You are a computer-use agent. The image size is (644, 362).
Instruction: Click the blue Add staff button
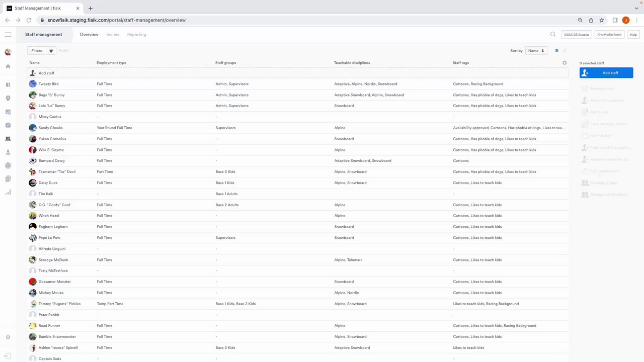606,73
